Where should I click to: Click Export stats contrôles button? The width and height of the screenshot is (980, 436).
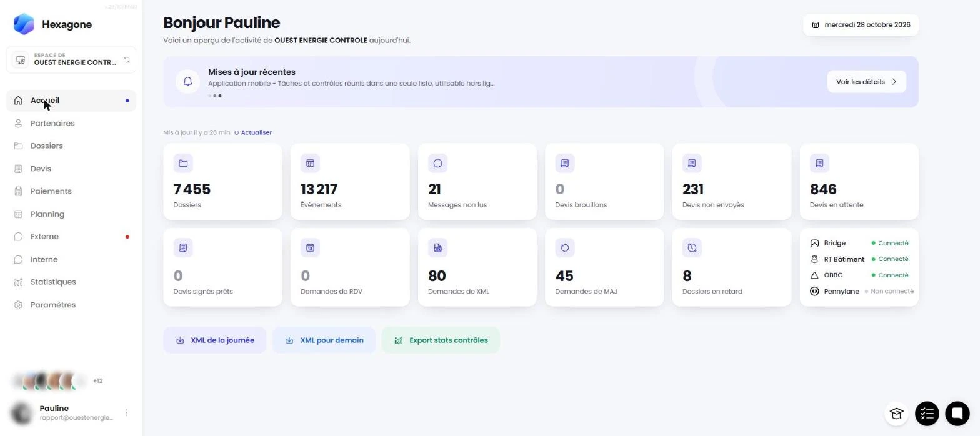pyautogui.click(x=441, y=340)
